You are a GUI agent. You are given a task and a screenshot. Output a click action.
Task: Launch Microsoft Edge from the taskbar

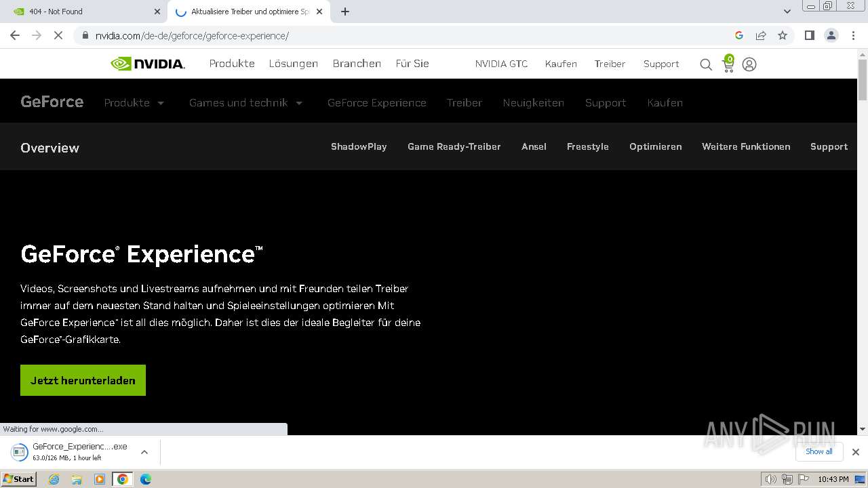(x=145, y=479)
